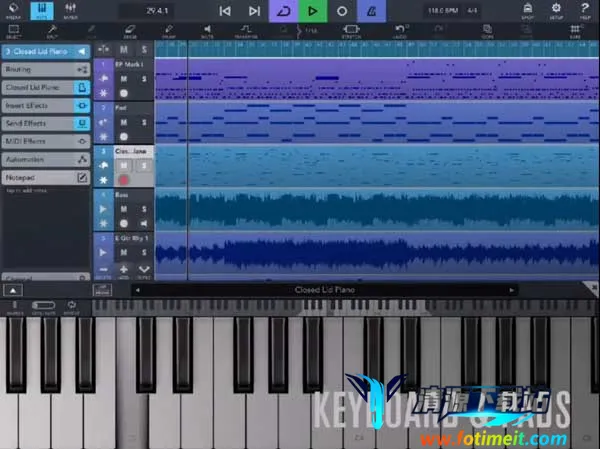Mute the EP Mark I track
This screenshot has width=600, height=449.
point(124,79)
